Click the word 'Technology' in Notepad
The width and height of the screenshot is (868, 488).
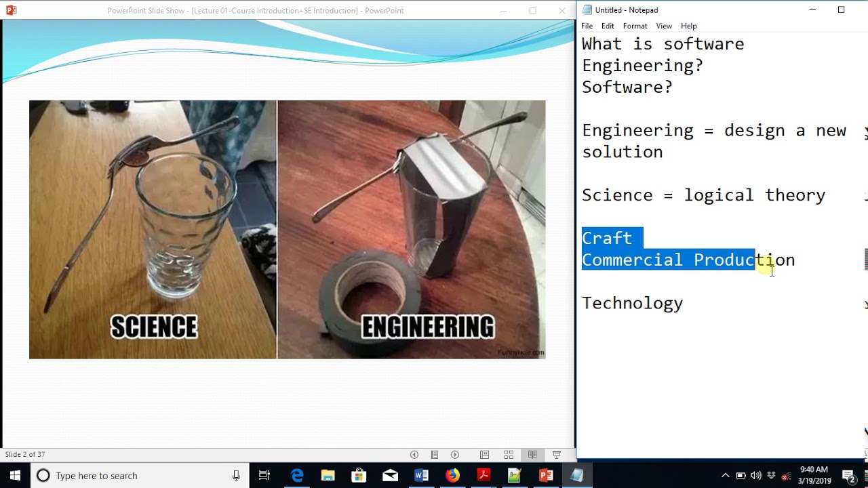[632, 304]
